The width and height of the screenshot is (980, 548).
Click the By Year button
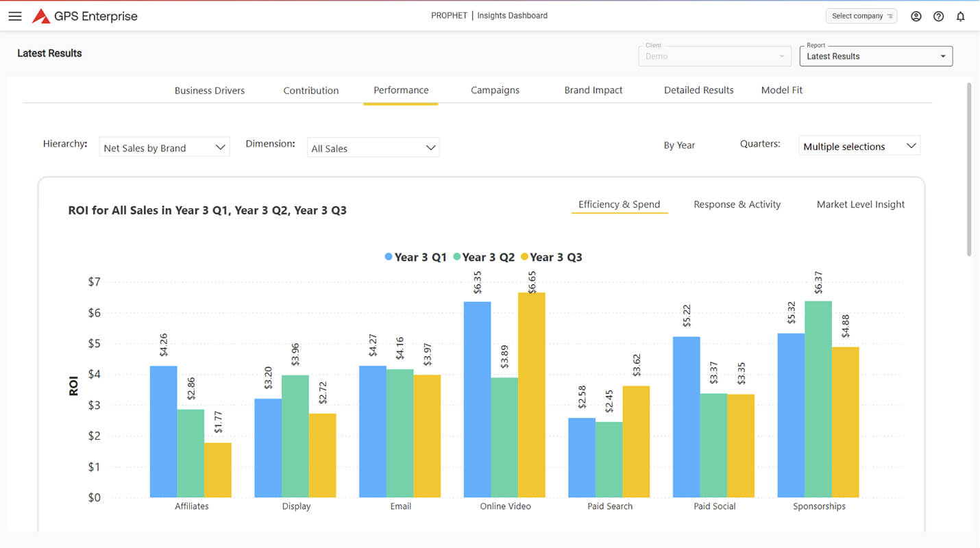[x=679, y=145]
